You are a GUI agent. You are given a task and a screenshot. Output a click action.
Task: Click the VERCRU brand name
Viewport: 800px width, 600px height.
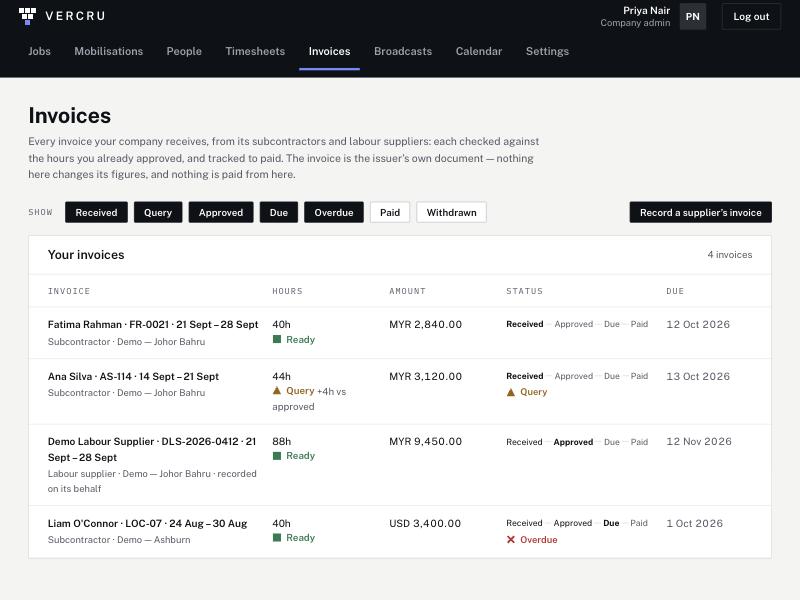[75, 16]
